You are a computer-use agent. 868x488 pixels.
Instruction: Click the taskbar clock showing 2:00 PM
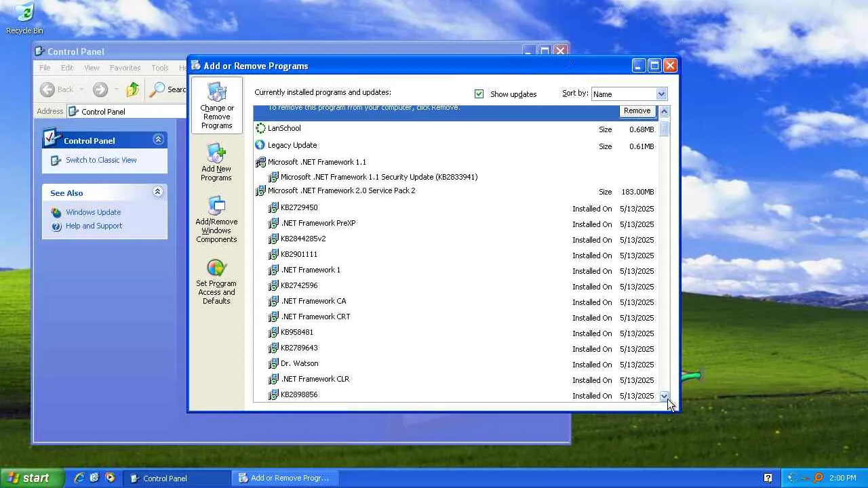[843, 478]
